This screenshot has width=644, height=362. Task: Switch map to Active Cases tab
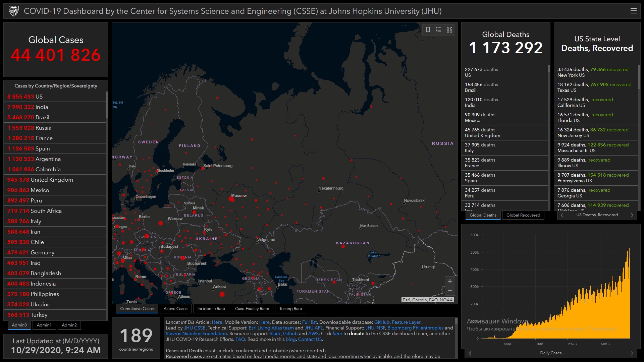(x=175, y=309)
